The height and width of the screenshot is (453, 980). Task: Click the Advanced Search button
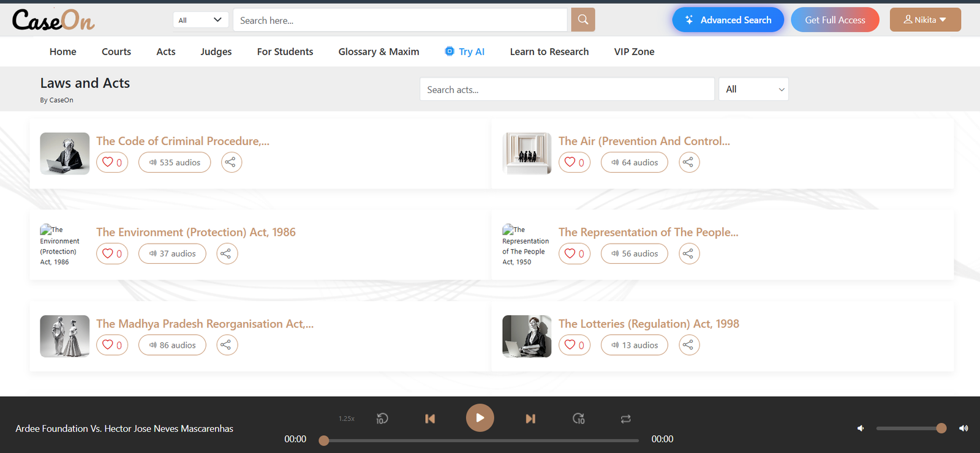coord(728,20)
